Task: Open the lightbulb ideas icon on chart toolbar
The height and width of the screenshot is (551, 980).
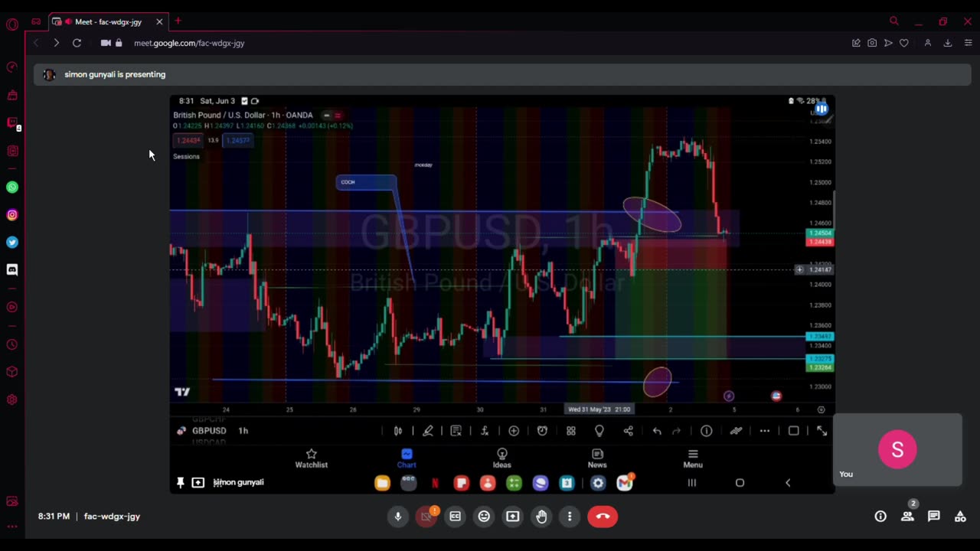Action: (x=599, y=431)
